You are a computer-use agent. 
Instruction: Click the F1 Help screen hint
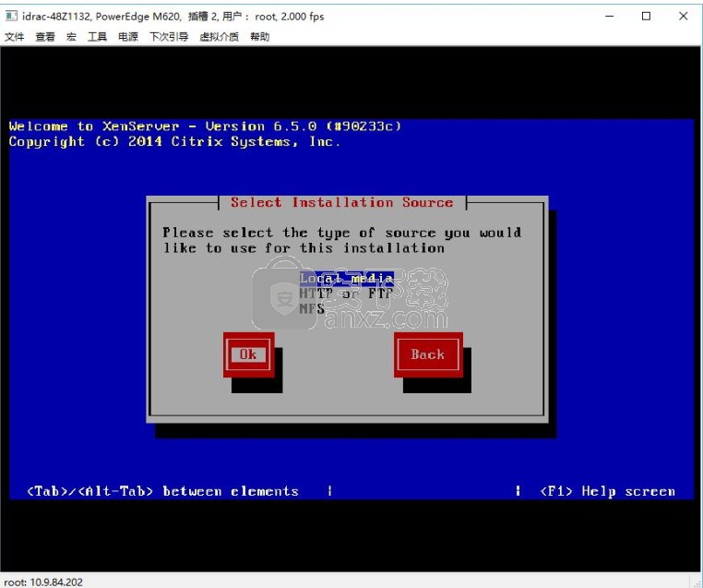pyautogui.click(x=607, y=491)
